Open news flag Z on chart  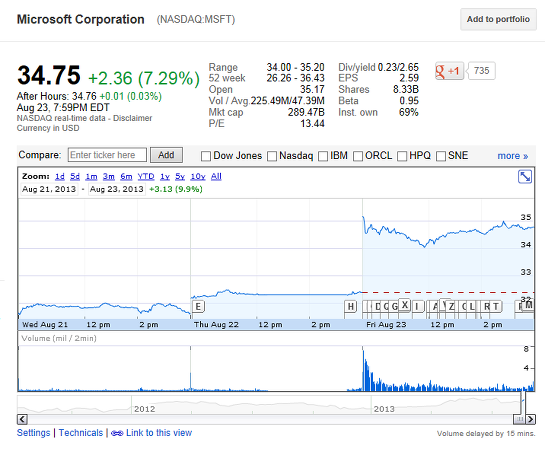tap(452, 306)
